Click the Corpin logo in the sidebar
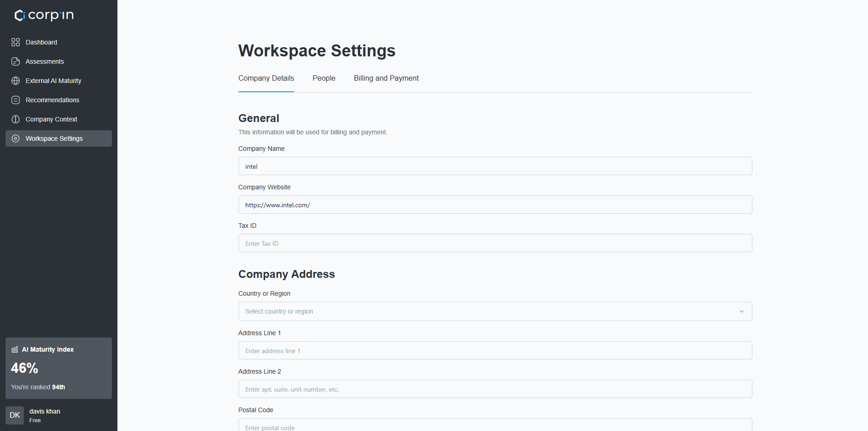The height and width of the screenshot is (431, 868). tap(44, 15)
